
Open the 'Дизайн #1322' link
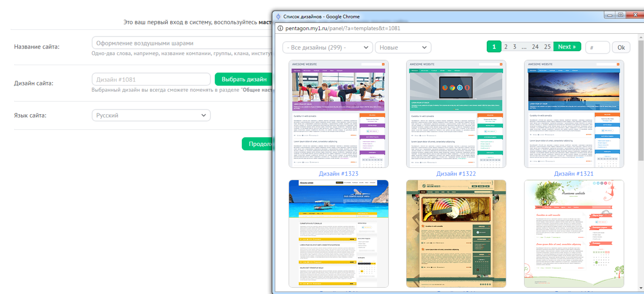tap(456, 174)
